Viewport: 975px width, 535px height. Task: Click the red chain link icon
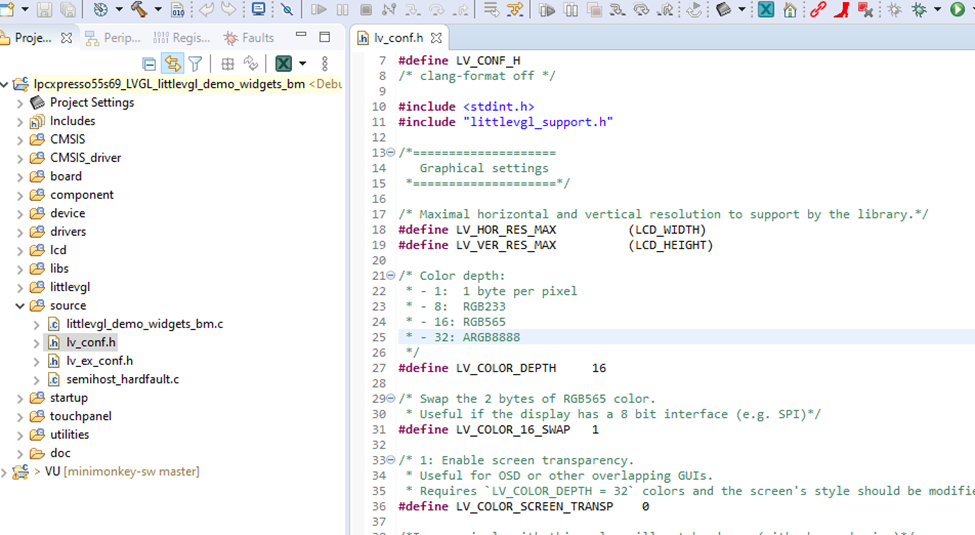pyautogui.click(x=818, y=10)
